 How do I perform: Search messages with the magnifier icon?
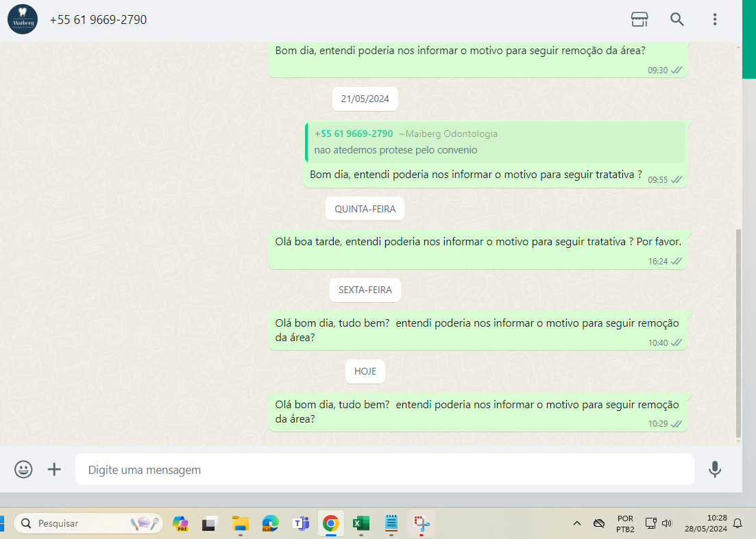(677, 19)
